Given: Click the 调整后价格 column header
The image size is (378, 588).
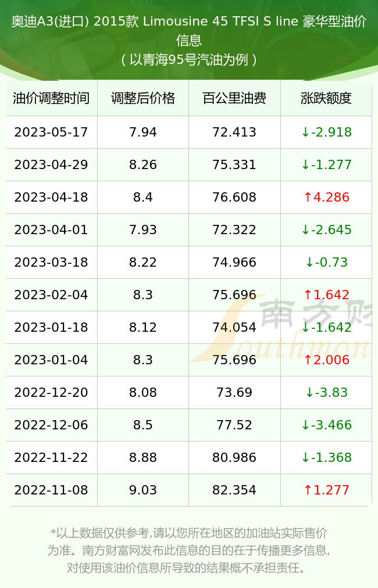Looking at the screenshot, I should point(143,98).
